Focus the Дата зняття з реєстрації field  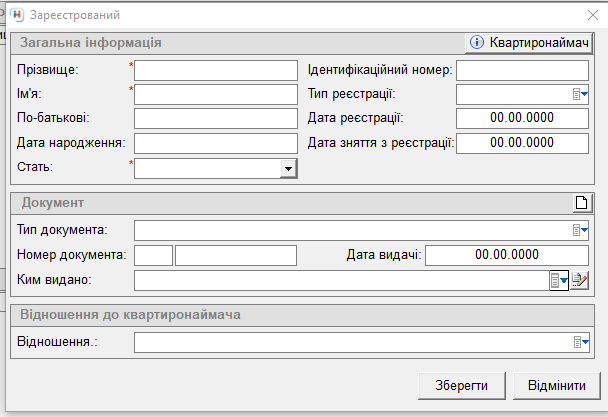pos(522,143)
